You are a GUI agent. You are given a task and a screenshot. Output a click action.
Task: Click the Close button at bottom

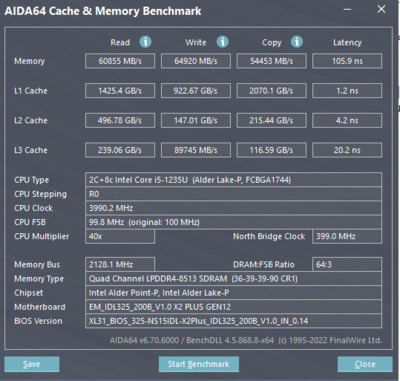click(x=365, y=364)
